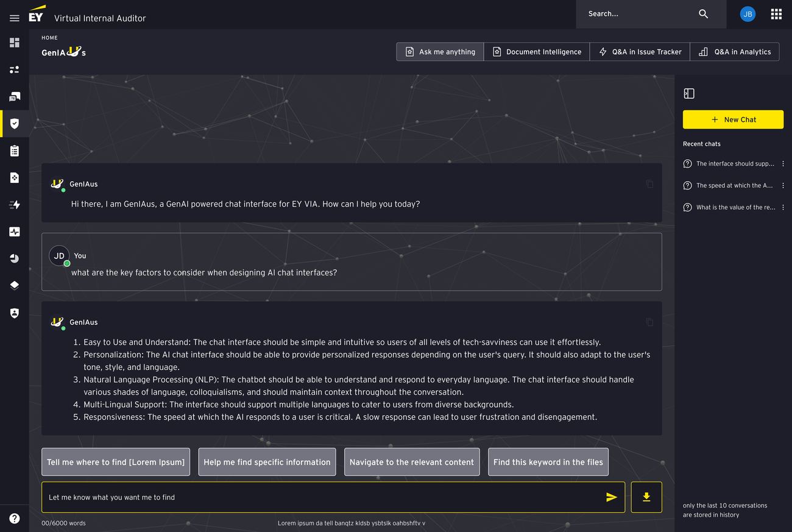The width and height of the screenshot is (792, 532).
Task: Click the EY logo
Action: (37, 15)
